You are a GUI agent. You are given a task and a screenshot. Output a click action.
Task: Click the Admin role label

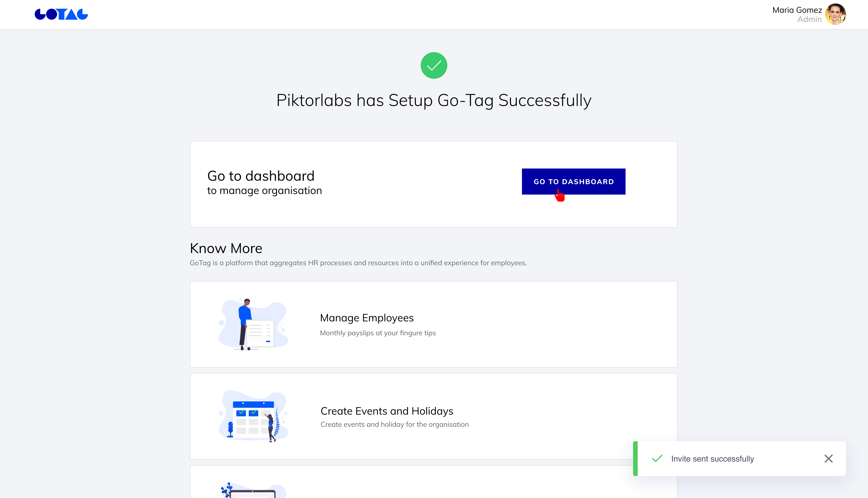(x=809, y=19)
